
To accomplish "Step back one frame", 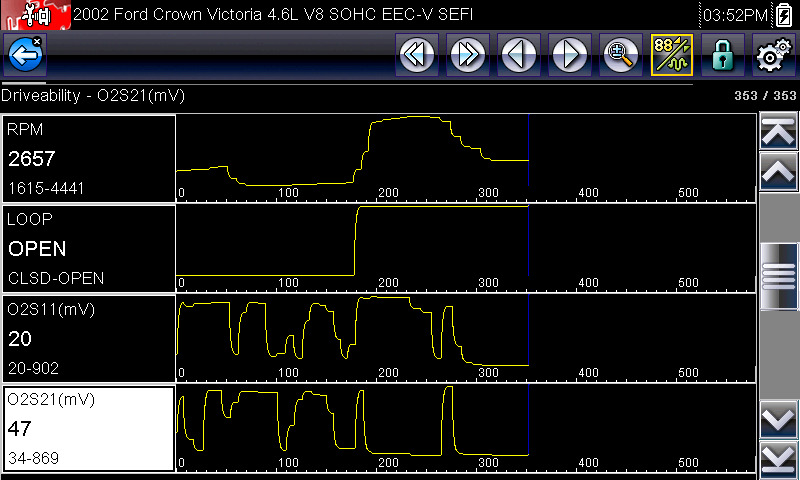I will tap(518, 56).
